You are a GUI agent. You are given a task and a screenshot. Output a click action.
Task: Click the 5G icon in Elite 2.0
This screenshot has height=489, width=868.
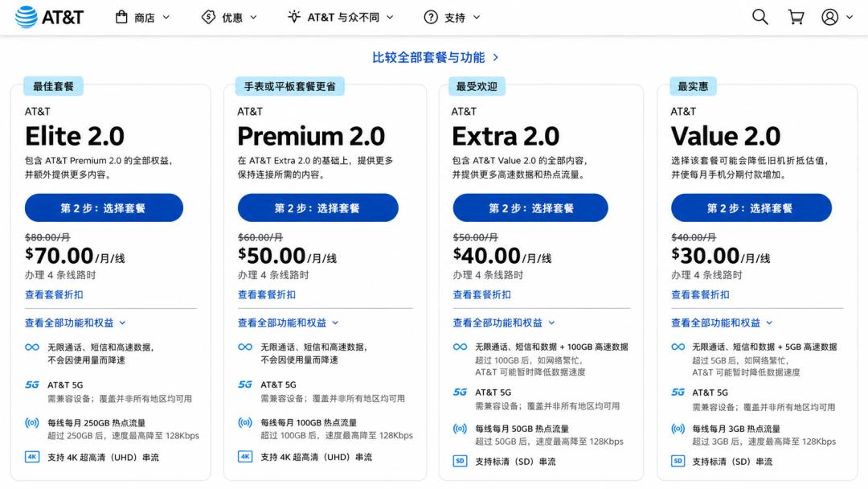(32, 384)
